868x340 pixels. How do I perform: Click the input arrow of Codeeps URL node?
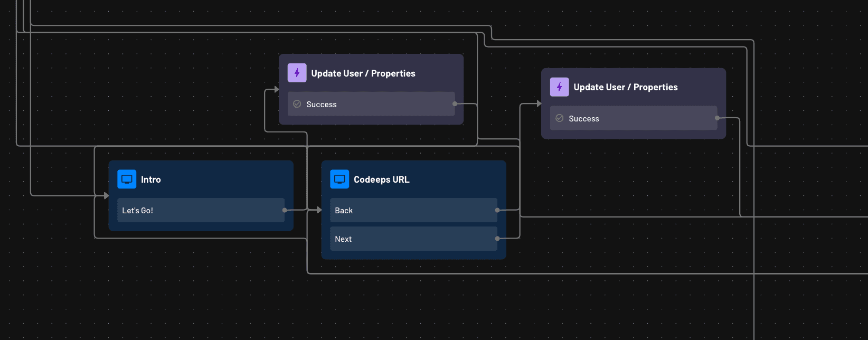318,210
